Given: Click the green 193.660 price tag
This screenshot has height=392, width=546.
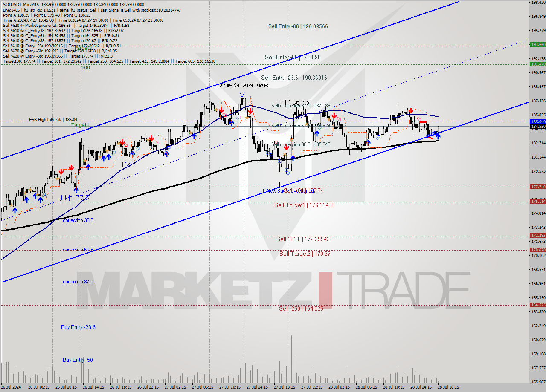Looking at the screenshot, I should click(x=537, y=44).
